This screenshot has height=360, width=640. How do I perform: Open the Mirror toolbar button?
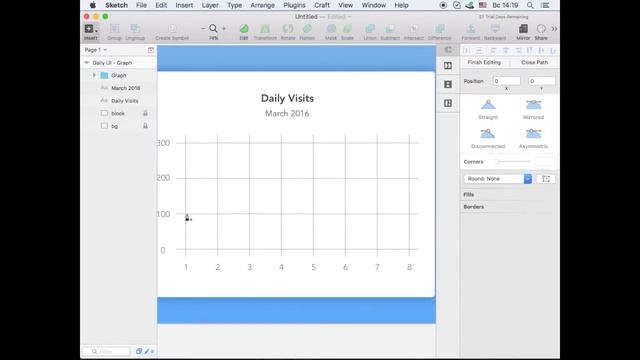click(523, 29)
